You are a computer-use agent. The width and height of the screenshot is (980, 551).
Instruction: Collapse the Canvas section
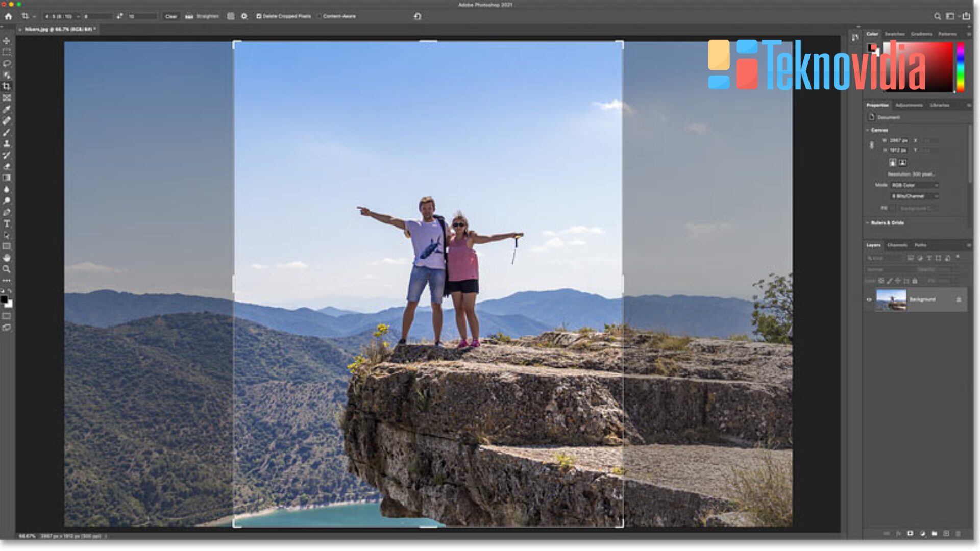click(x=868, y=130)
